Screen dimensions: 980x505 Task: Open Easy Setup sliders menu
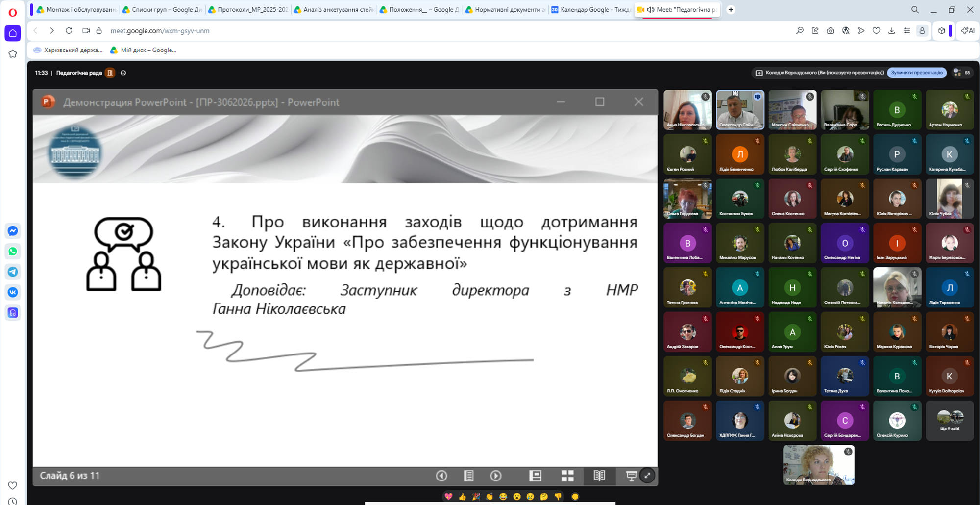tap(907, 31)
